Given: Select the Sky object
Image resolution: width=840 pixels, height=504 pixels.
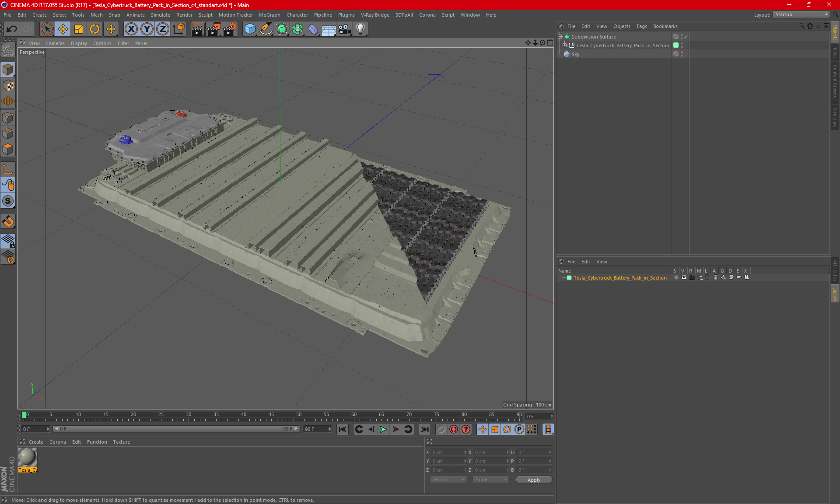Looking at the screenshot, I should point(575,54).
